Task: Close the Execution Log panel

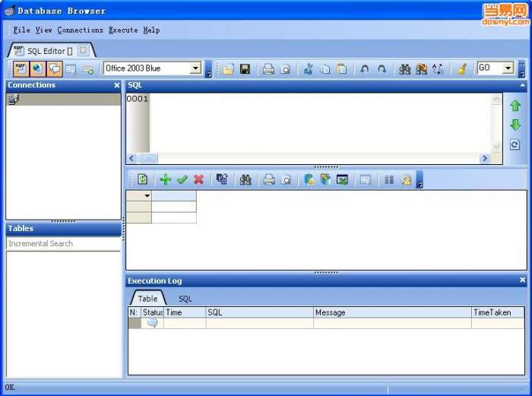Action: [x=523, y=280]
